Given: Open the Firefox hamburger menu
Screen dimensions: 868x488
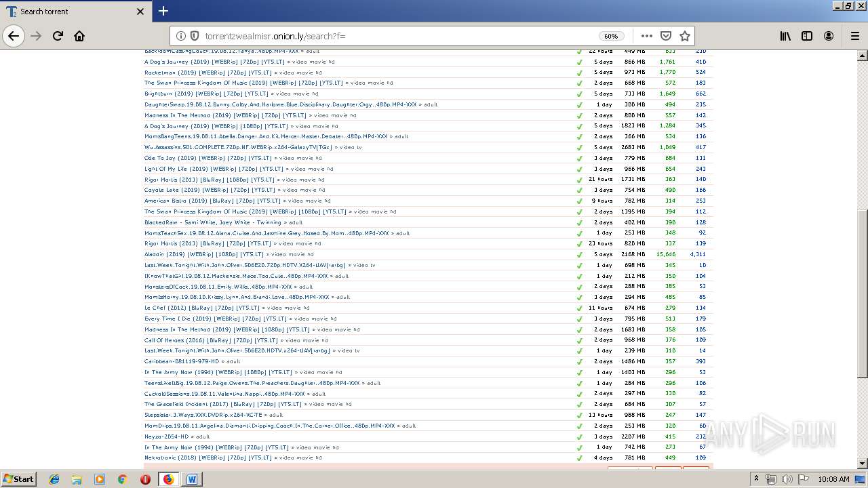Looking at the screenshot, I should 854,36.
